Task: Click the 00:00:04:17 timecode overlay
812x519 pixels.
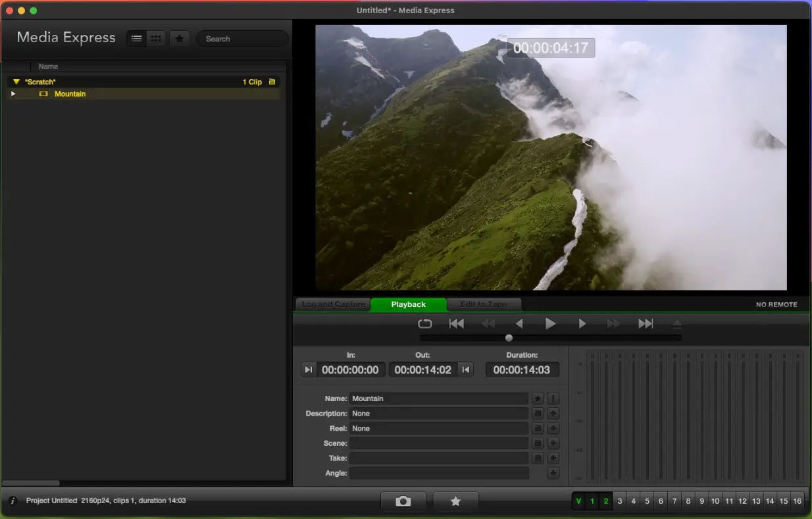Action: click(x=551, y=48)
